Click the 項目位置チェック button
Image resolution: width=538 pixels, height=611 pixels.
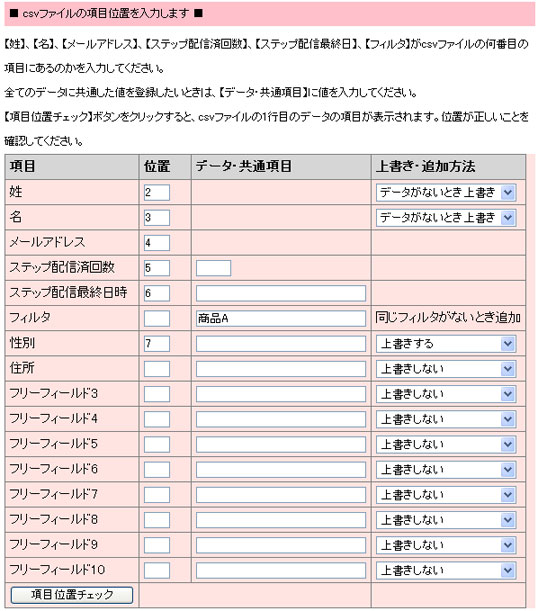tap(72, 595)
